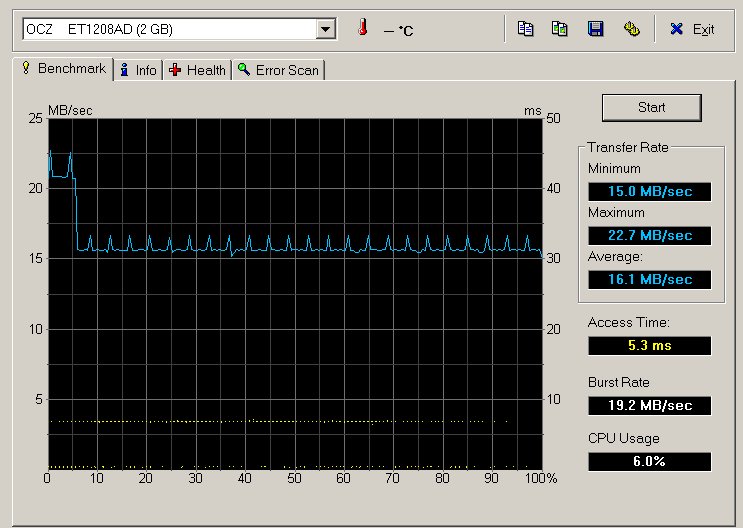
Task: Click the MB/sec axis label
Action: click(70, 110)
